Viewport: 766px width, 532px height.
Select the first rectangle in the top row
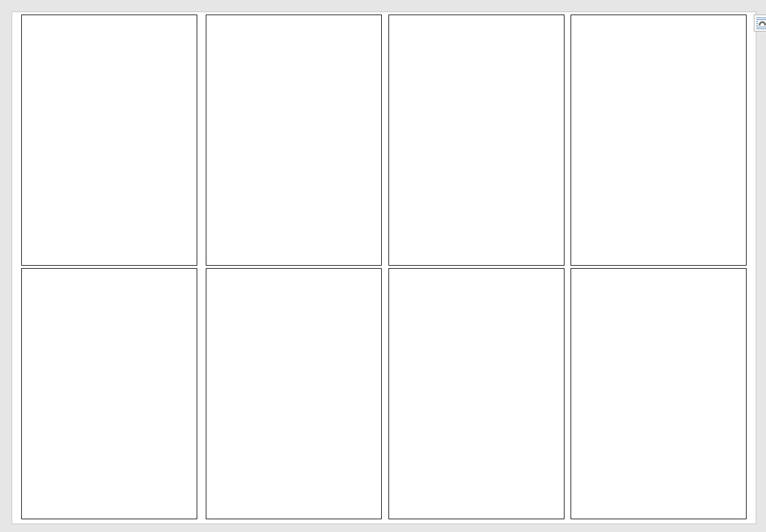109,140
